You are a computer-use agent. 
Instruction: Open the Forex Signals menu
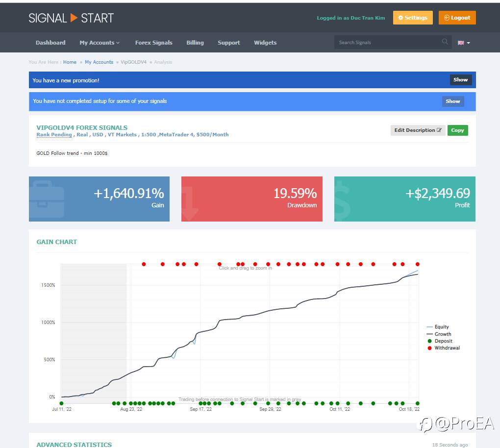click(154, 43)
